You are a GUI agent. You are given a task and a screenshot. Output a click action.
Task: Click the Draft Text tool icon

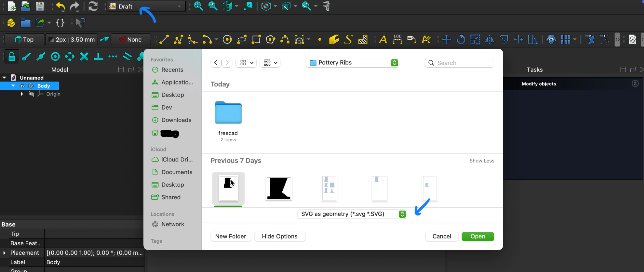(383, 40)
